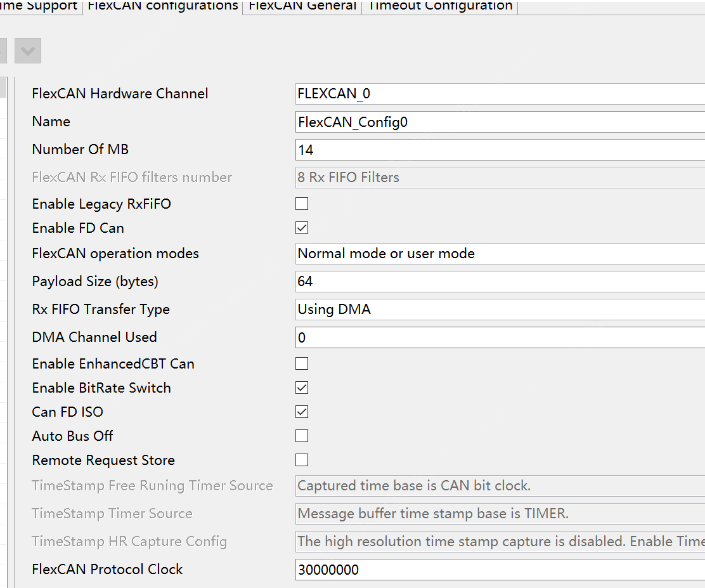Open the Rx FIFO Transfer Type dropdown

[500, 310]
